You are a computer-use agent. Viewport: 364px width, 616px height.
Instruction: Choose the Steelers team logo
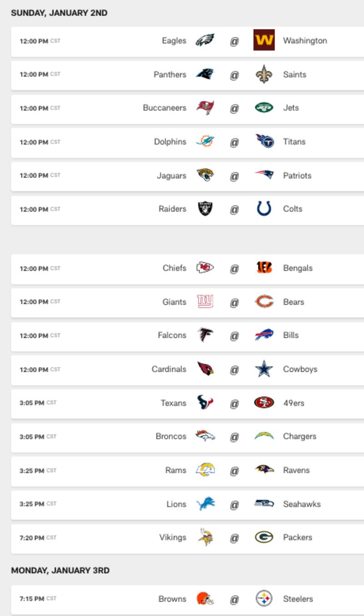264,599
